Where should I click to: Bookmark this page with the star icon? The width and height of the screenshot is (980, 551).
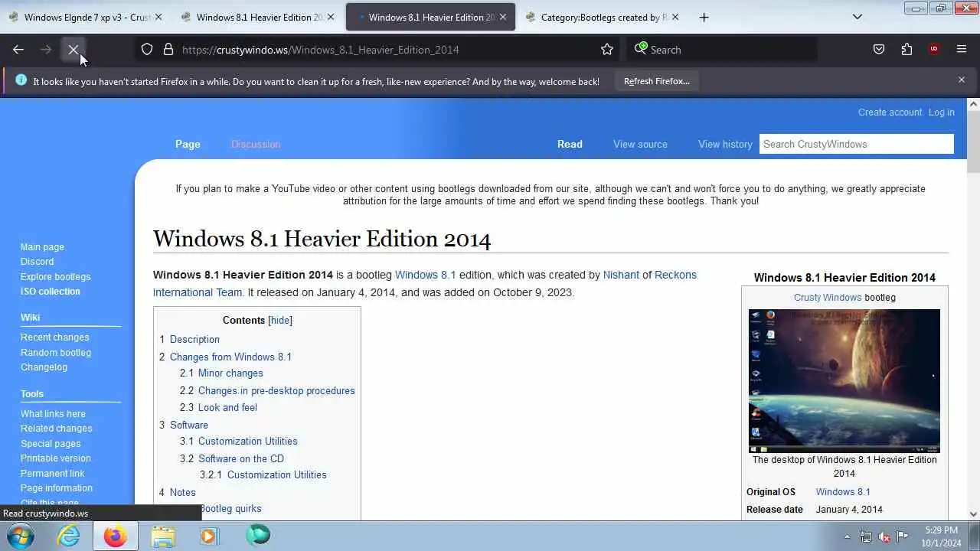tap(607, 50)
